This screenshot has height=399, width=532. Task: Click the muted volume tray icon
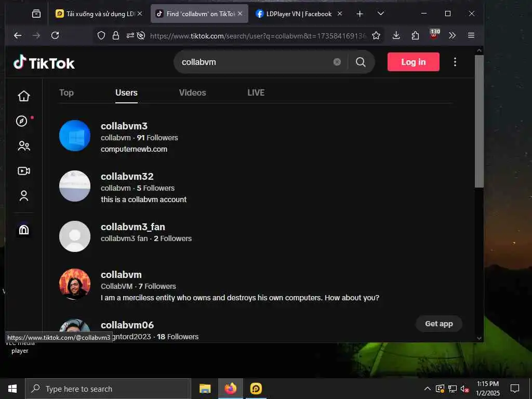(x=465, y=389)
